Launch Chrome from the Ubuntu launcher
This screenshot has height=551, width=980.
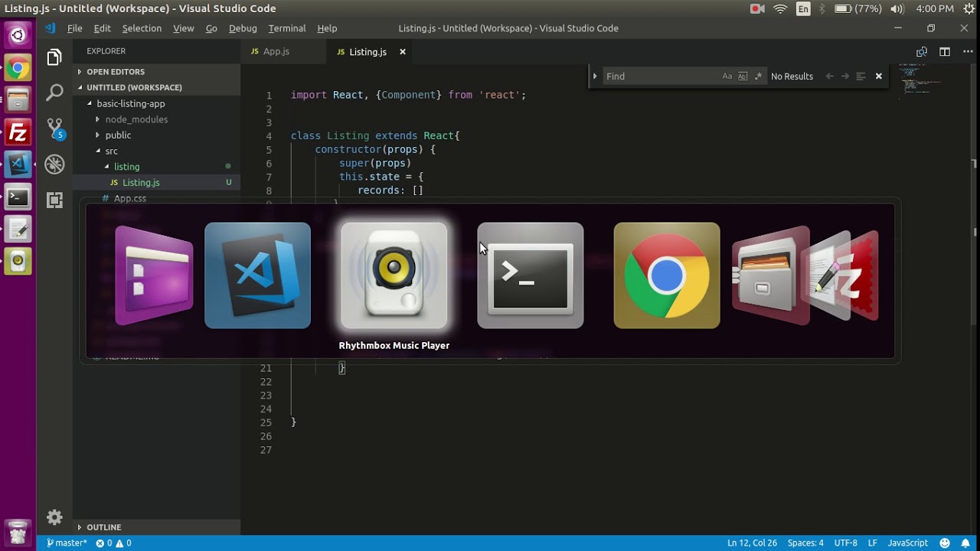click(18, 68)
